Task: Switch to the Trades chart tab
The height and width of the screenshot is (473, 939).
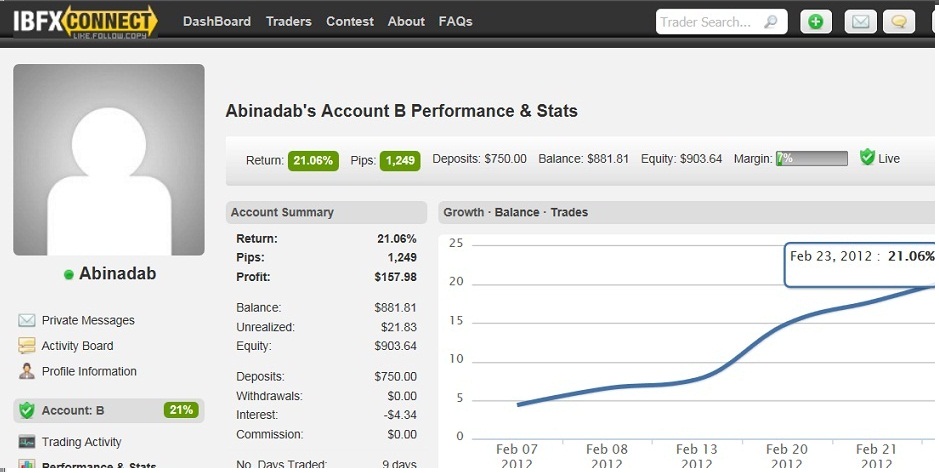Action: click(x=569, y=212)
